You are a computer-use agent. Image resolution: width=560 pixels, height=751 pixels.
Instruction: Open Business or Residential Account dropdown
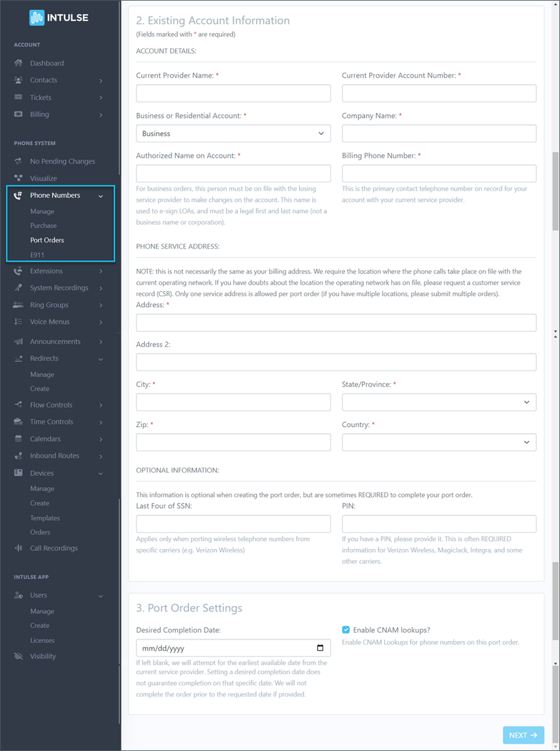click(233, 134)
